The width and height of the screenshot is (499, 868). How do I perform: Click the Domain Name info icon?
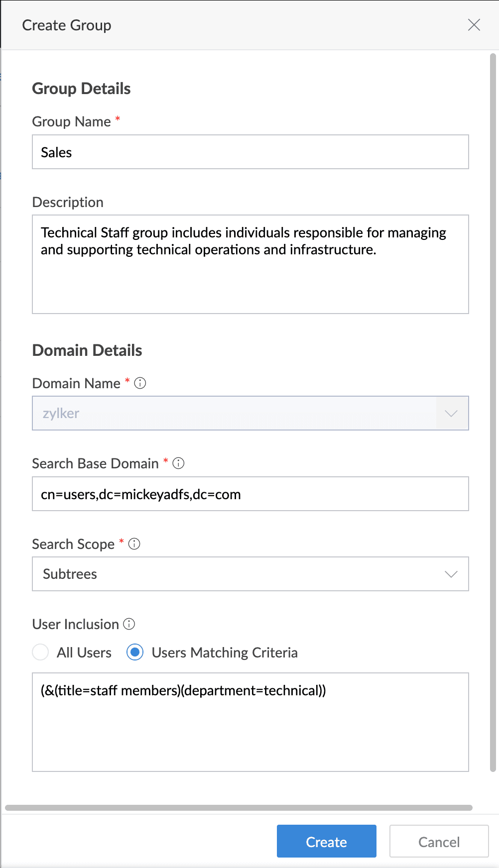tap(140, 383)
